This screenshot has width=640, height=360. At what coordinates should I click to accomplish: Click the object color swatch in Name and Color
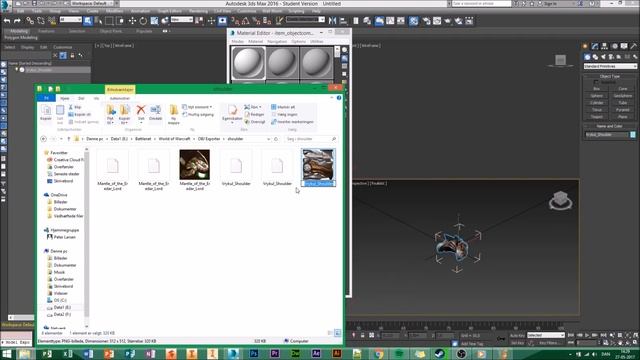tap(633, 135)
